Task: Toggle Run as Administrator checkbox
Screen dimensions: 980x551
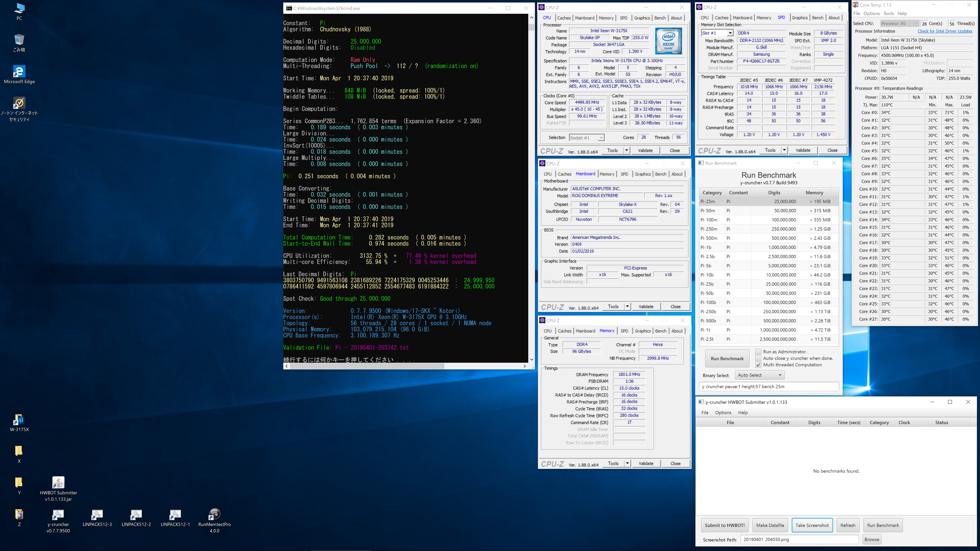Action: [758, 352]
